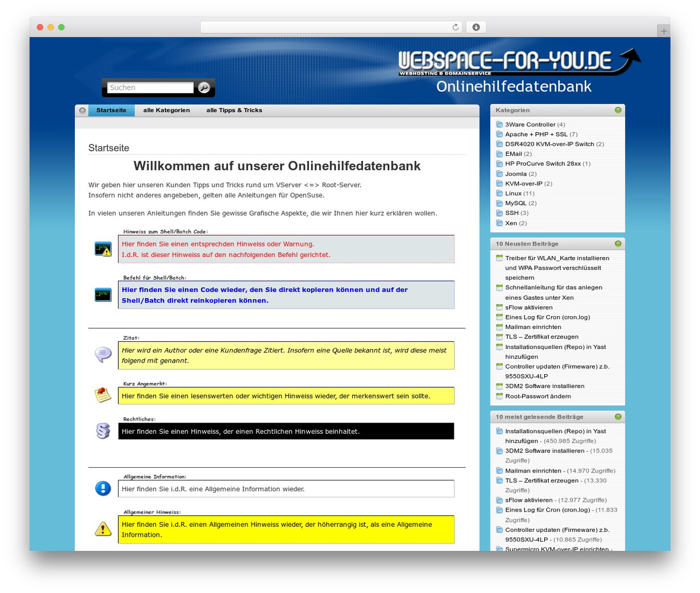The image size is (700, 593).
Task: Click the Zitat speech bubble icon
Action: click(103, 354)
